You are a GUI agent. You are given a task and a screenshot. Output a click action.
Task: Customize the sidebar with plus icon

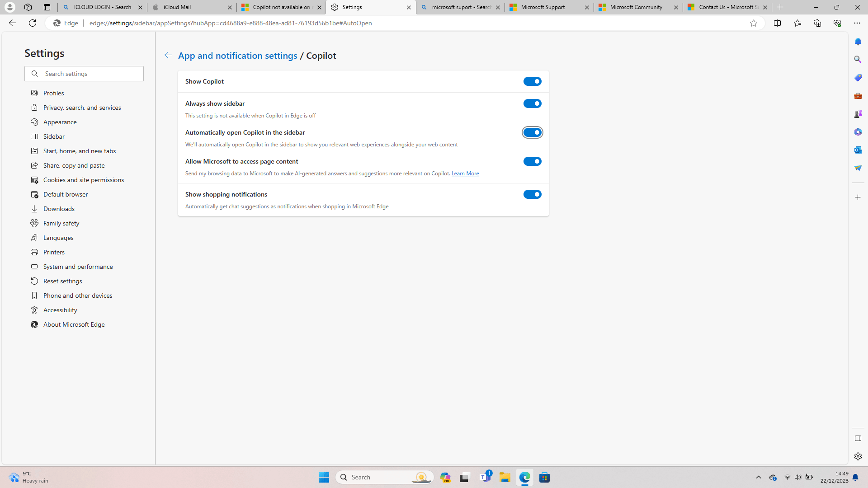(858, 197)
